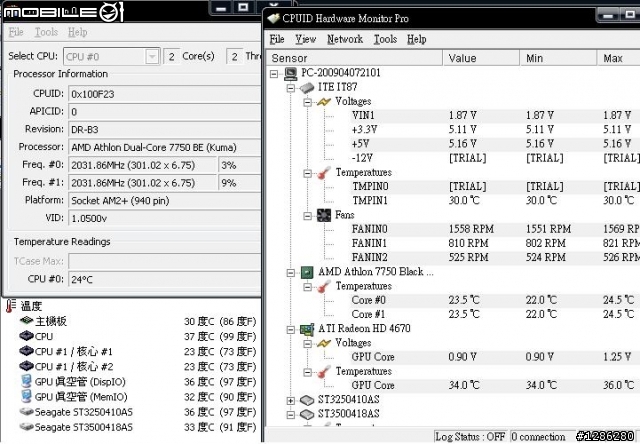Click the GPU 真空管 (DispIO) monitor icon
640x444 pixels.
click(27, 381)
